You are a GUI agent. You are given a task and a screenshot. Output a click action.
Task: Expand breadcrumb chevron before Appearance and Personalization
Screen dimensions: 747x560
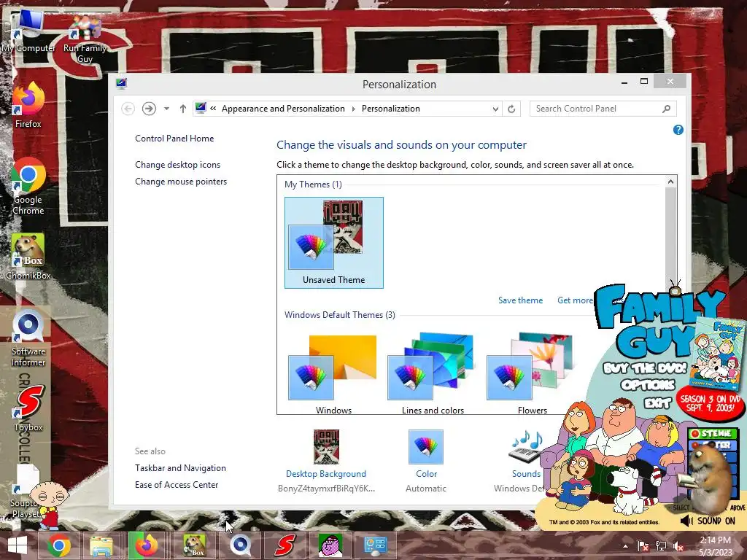click(213, 109)
